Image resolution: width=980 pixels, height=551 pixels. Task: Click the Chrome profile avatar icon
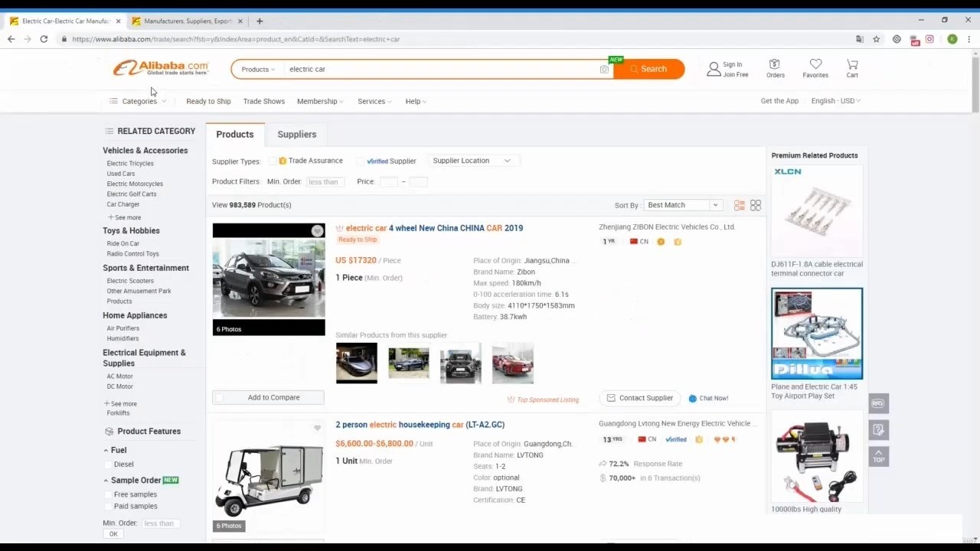tap(952, 39)
